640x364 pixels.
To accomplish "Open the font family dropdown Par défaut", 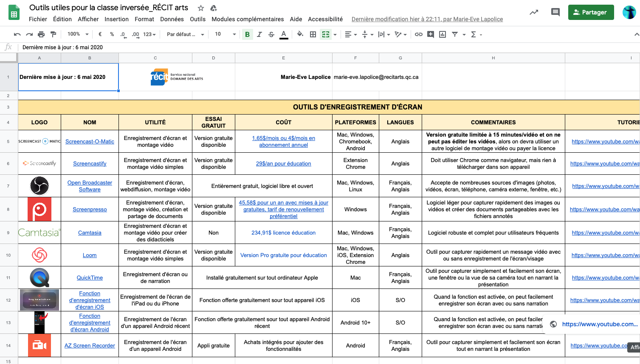I will coord(185,34).
